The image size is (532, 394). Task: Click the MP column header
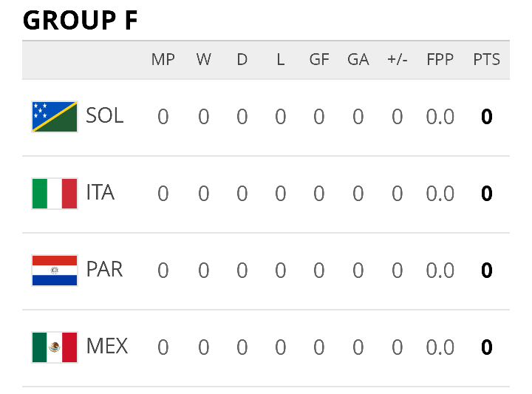[163, 60]
